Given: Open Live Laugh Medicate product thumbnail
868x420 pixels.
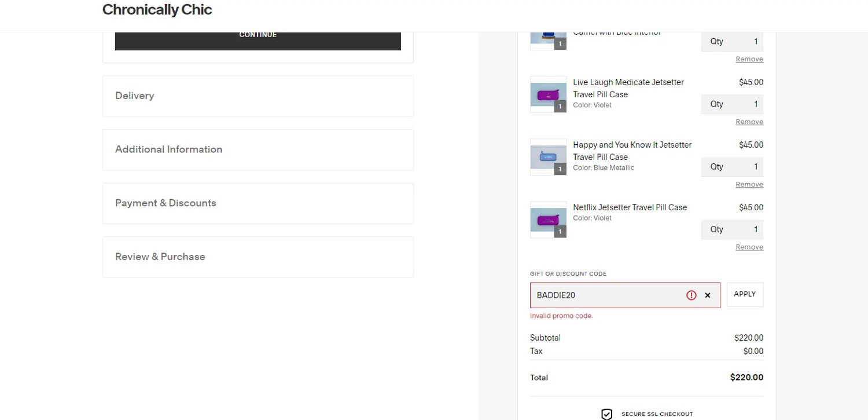Looking at the screenshot, I should point(548,94).
